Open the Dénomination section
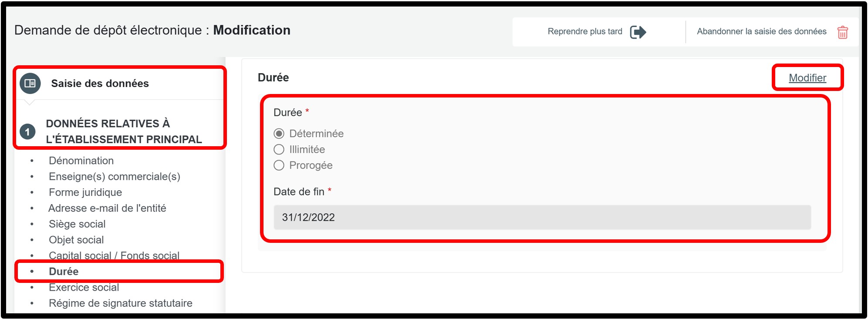This screenshot has height=319, width=868. coord(81,161)
